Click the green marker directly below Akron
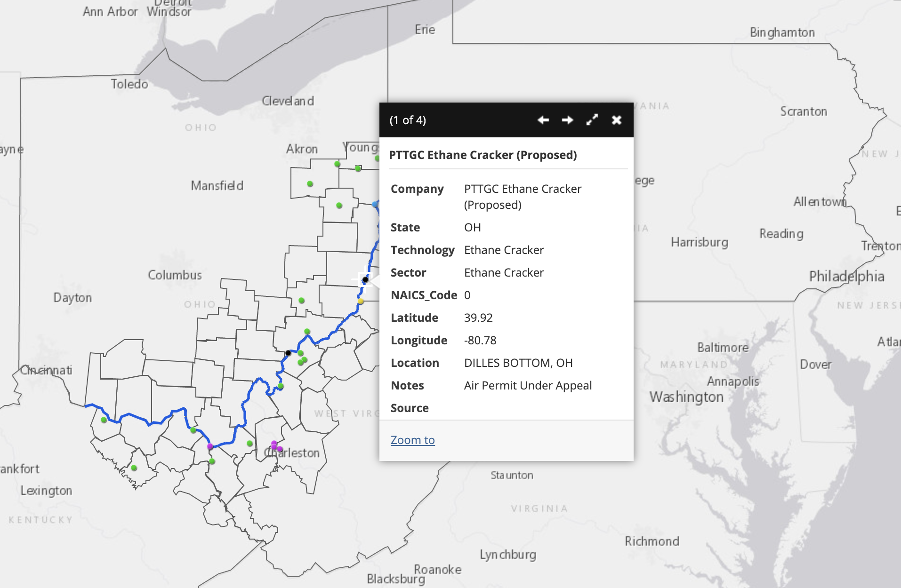The width and height of the screenshot is (901, 588). 310,184
